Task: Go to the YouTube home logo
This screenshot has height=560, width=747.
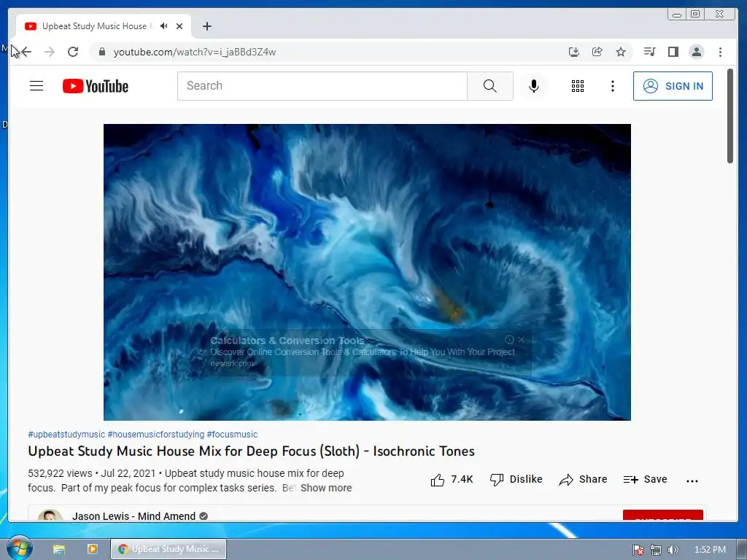Action: point(96,86)
